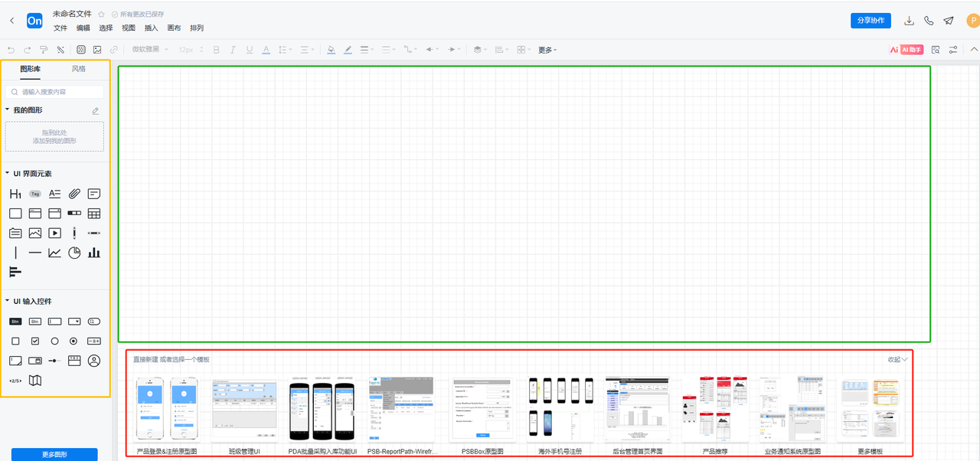The image size is (980, 461).
Task: Select the checked checkbox shape
Action: [35, 341]
